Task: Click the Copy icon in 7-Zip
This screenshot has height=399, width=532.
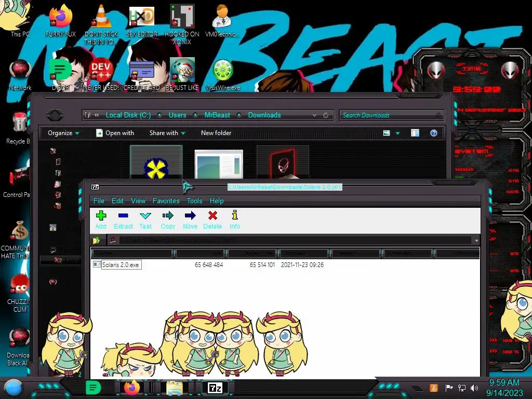Action: 168,220
